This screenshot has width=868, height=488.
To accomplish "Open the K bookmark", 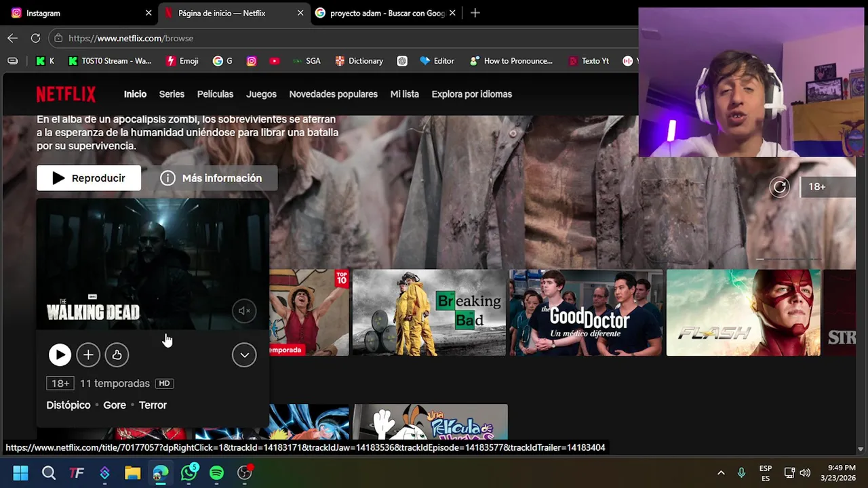I will pyautogui.click(x=45, y=61).
